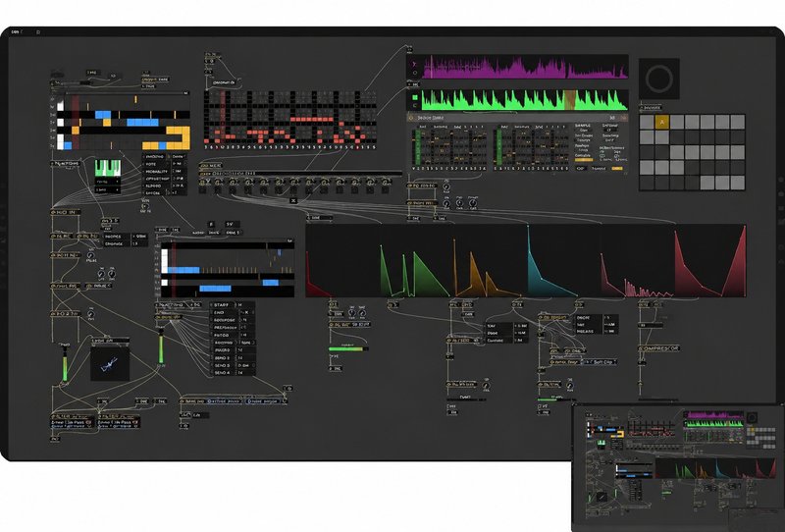Select the yellow pad labeled A
Image resolution: width=785 pixels, height=532 pixels.
click(661, 122)
